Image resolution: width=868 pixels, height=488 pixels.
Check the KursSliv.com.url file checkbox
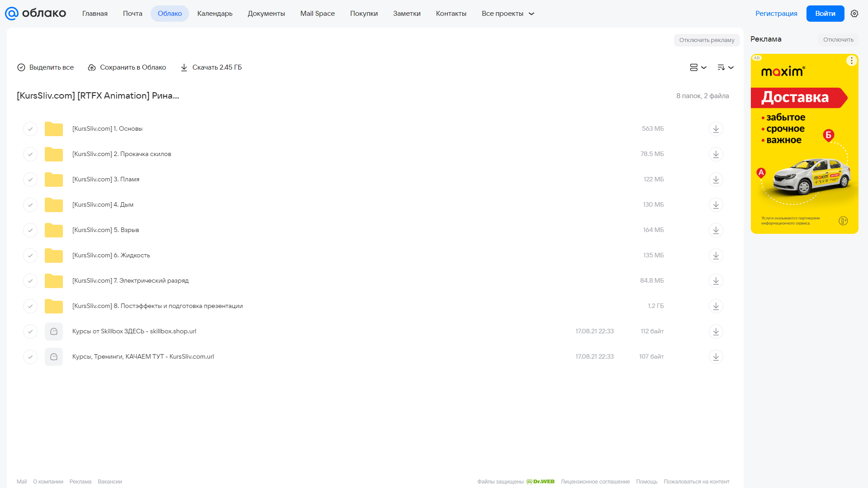coord(30,357)
